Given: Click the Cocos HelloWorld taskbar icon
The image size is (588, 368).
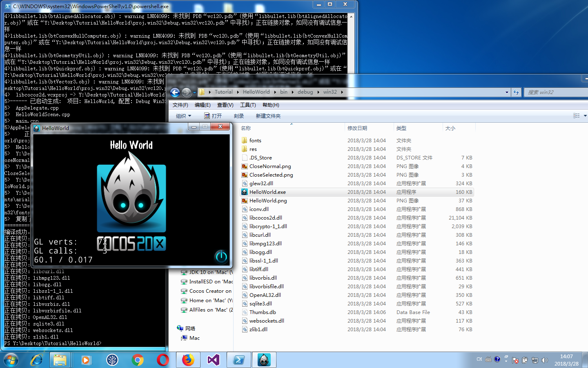Looking at the screenshot, I should pyautogui.click(x=264, y=360).
